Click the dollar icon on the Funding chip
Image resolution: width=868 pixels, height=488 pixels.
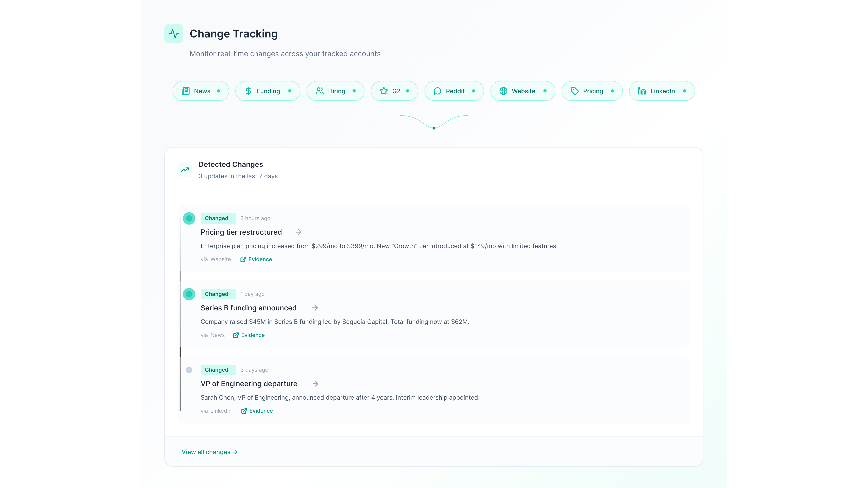click(x=249, y=91)
